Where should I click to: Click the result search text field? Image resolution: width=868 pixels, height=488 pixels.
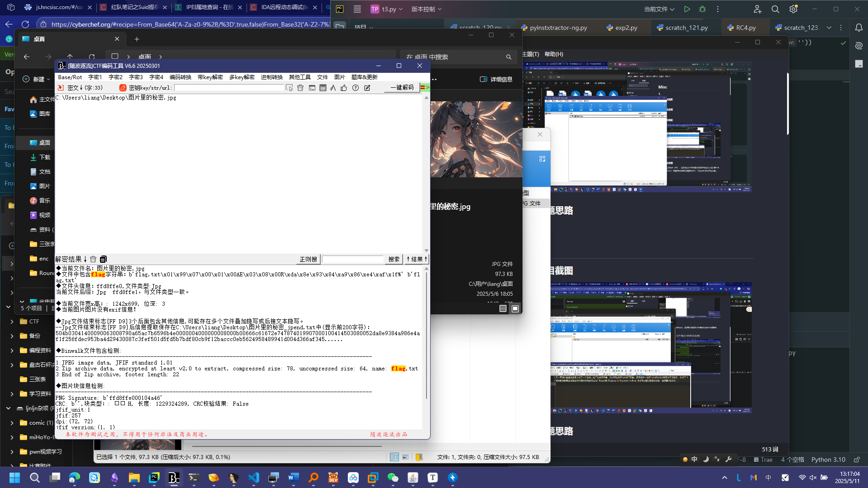(353, 259)
